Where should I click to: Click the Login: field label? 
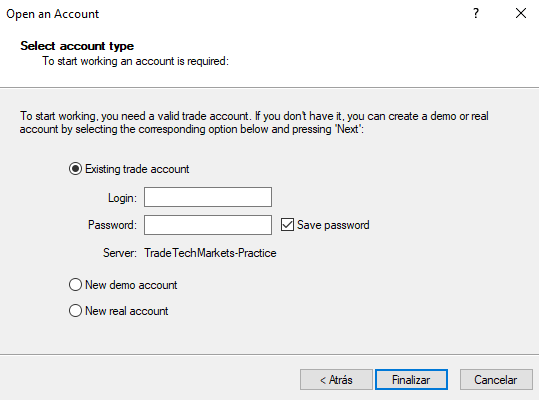click(x=122, y=198)
